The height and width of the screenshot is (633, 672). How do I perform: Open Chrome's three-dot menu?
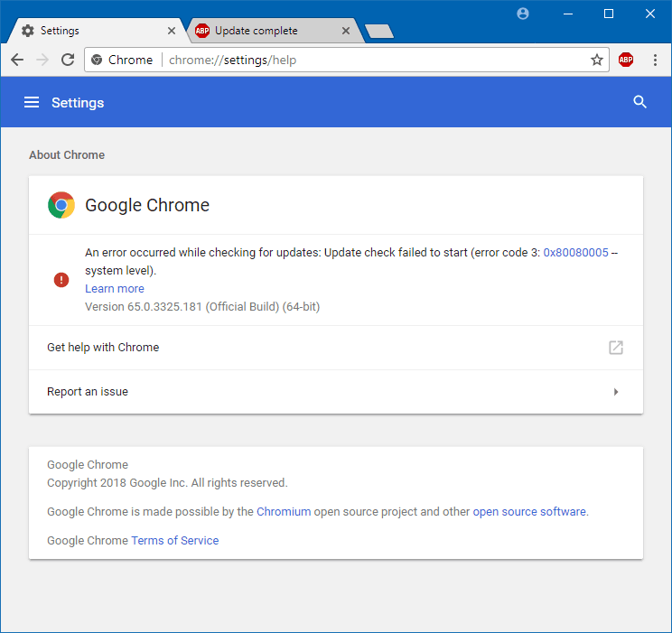tap(655, 60)
